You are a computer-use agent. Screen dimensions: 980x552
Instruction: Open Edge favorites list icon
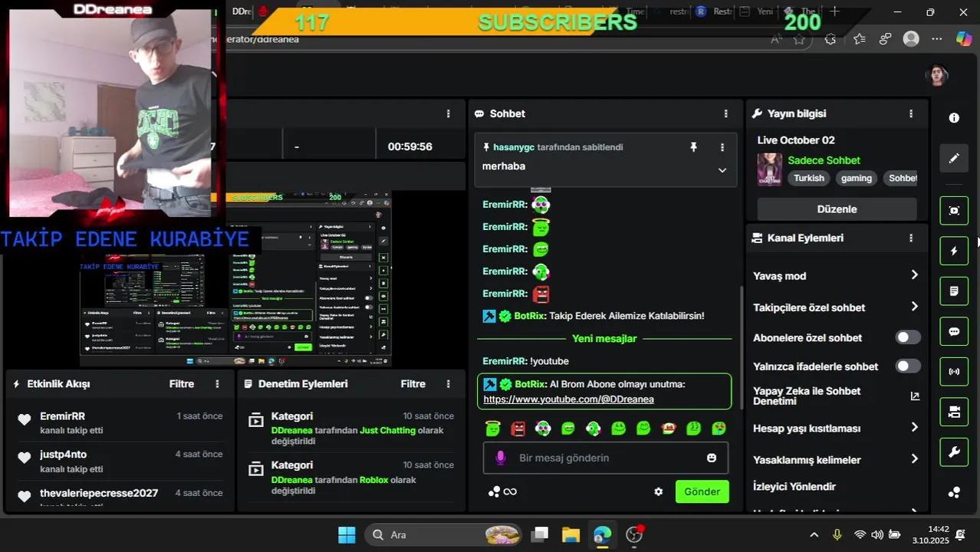coord(859,38)
